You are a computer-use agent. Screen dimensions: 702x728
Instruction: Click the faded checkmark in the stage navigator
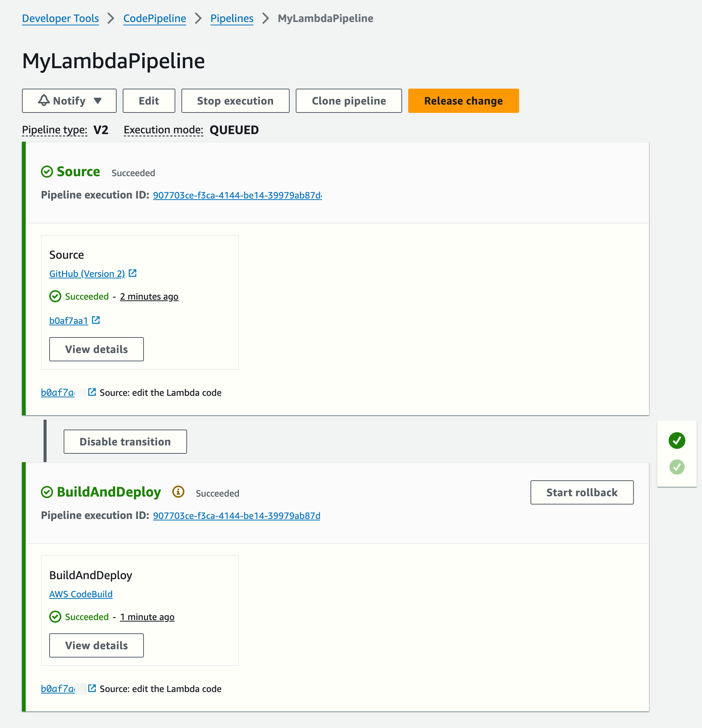[x=677, y=467]
